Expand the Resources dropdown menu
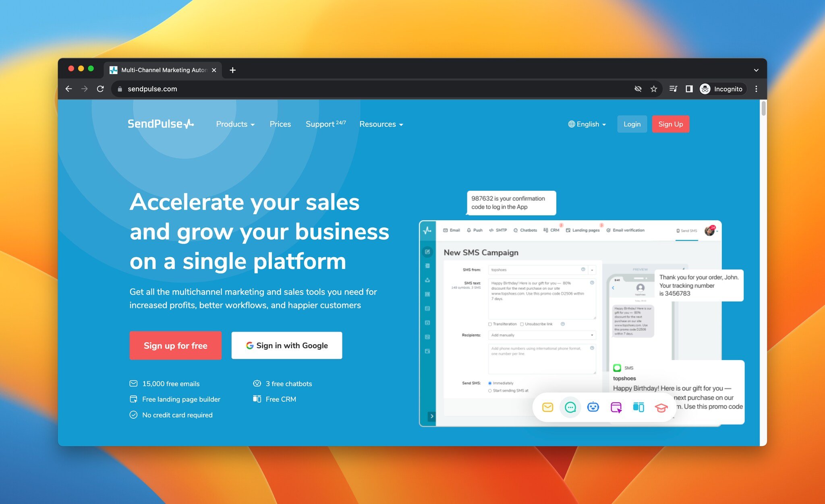Image resolution: width=825 pixels, height=504 pixels. tap(381, 124)
